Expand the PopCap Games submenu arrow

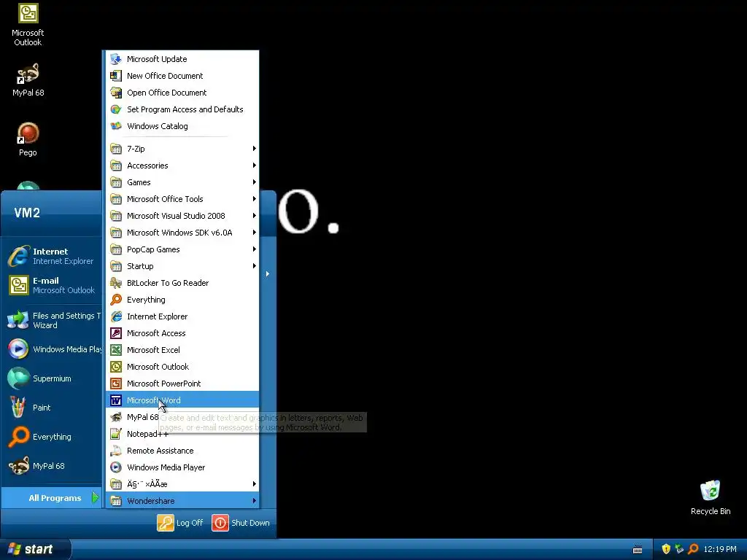[x=255, y=249]
